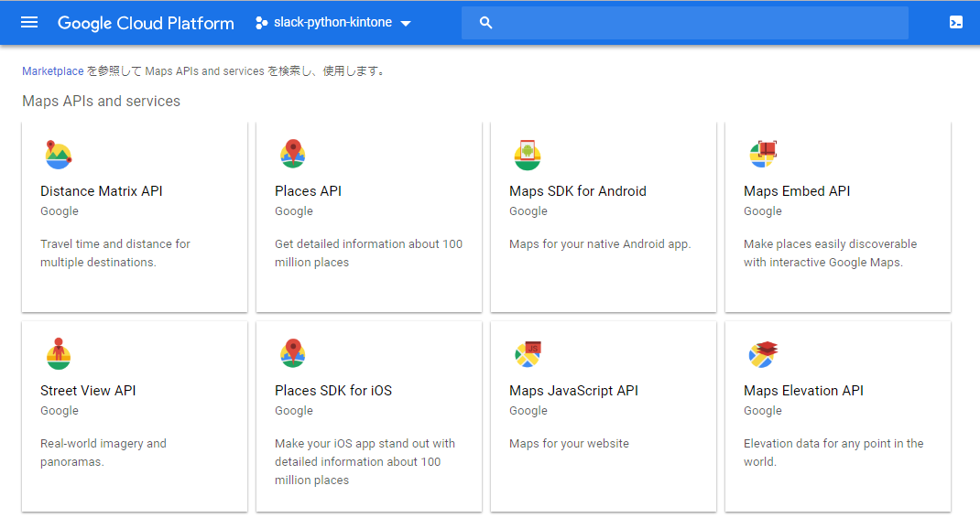Screen dimensions: 980x518
Task: Activate the Cloud Shell icon
Action: (955, 23)
